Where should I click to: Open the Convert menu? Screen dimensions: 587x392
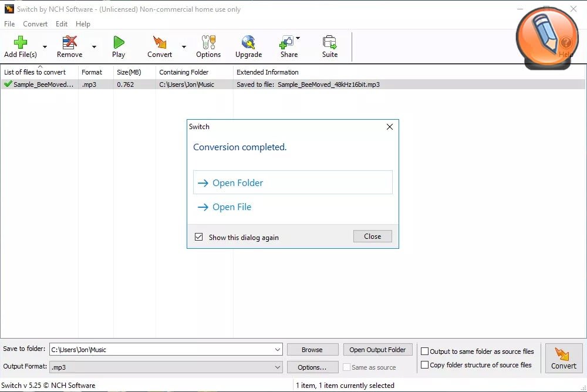tap(35, 24)
